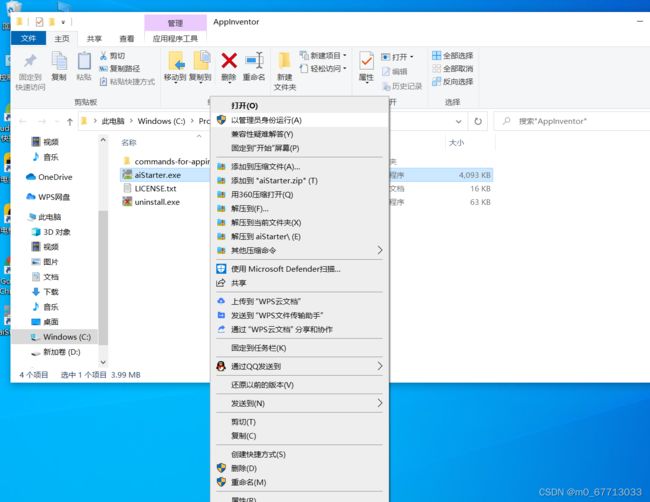Select the uninstall.exe file
The height and width of the screenshot is (502, 650).
[151, 202]
